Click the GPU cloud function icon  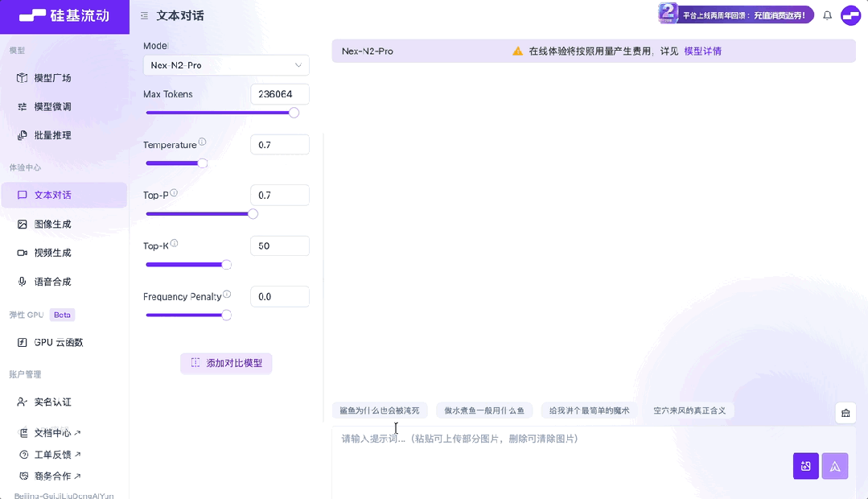click(23, 342)
